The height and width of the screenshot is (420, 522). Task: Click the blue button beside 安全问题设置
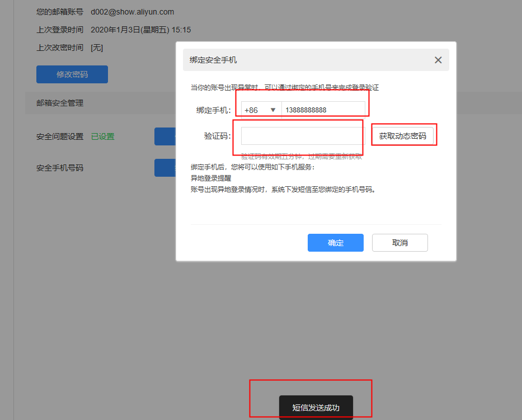pos(165,136)
